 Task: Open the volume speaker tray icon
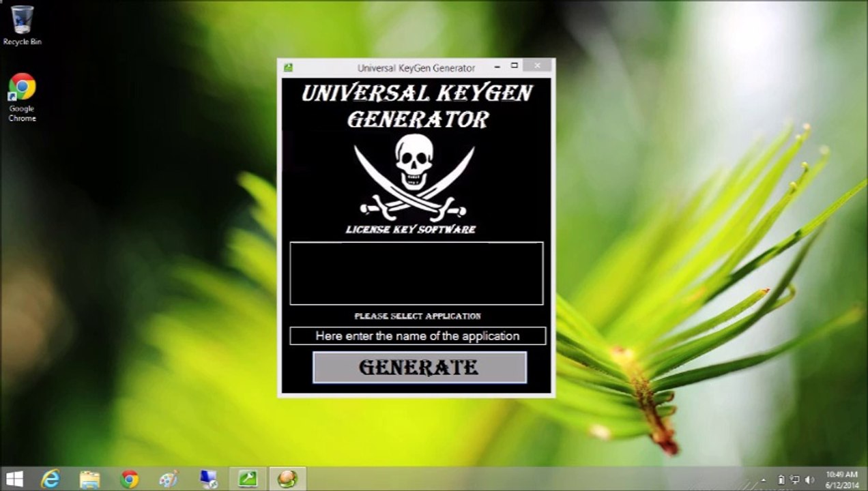tap(810, 480)
